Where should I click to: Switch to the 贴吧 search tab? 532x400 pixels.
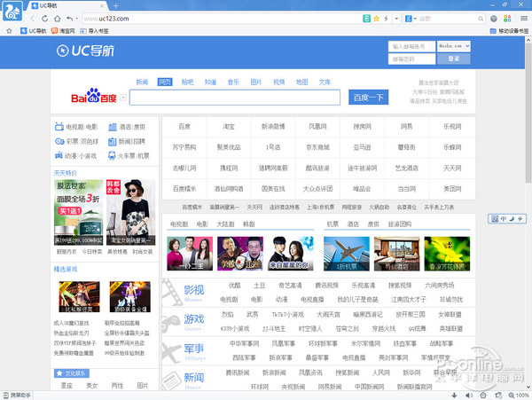187,82
